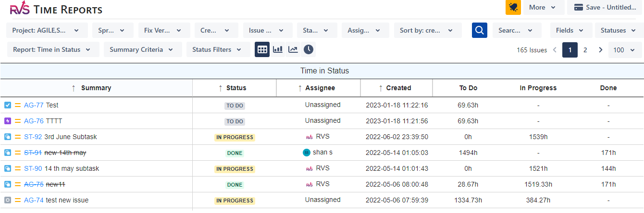Open the orange notification bell

tap(513, 7)
